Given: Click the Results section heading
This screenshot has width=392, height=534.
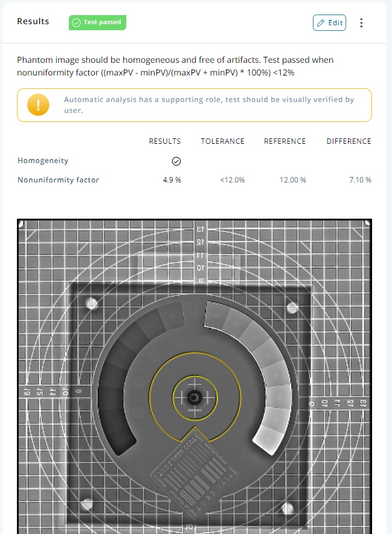Looking at the screenshot, I should pos(33,21).
